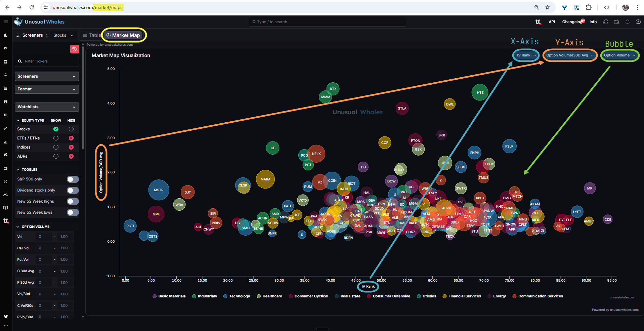Image resolution: width=644 pixels, height=331 pixels.
Task: Click the Basic Materials legend color dot
Action: [155, 296]
